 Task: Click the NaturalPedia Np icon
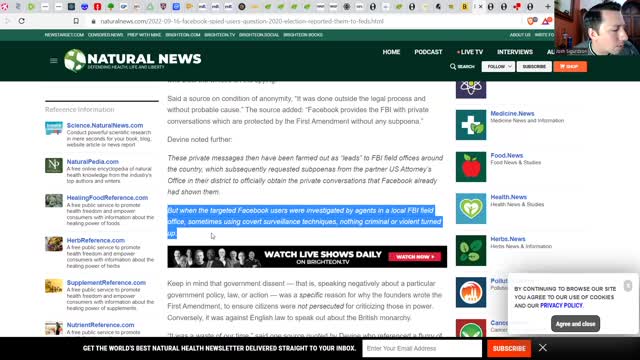point(54,165)
